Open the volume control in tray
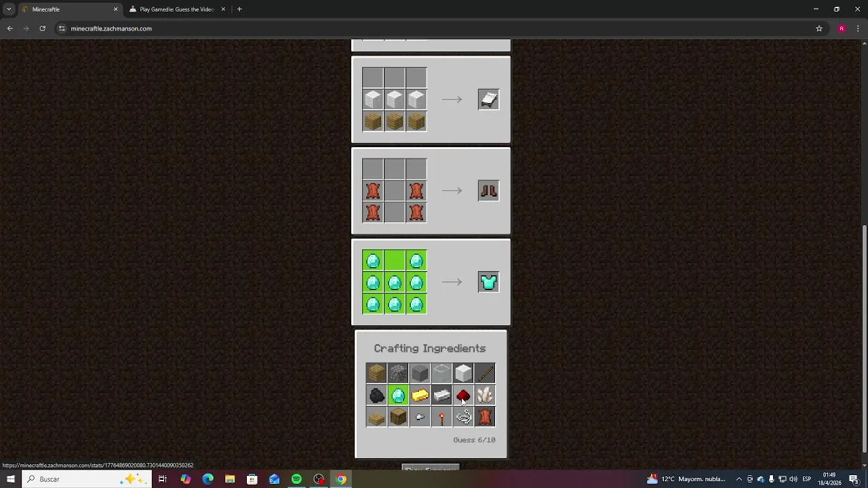Viewport: 868px width, 488px height. click(793, 479)
